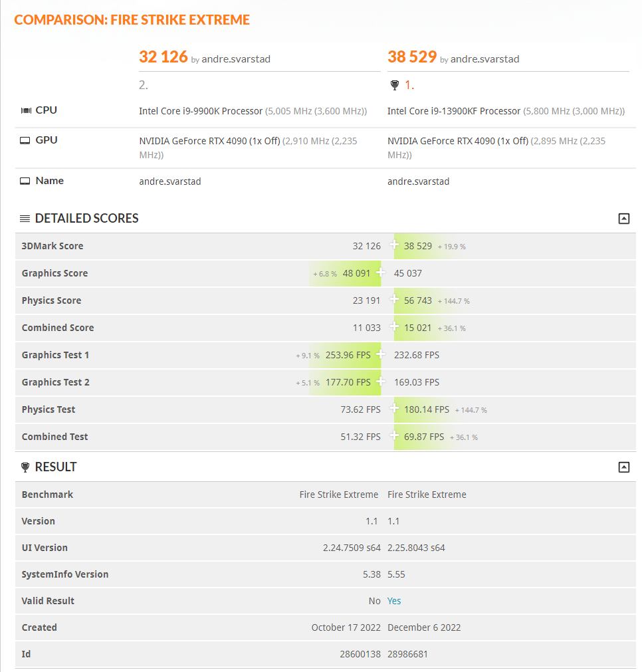Open the 38 529 score result
The image size is (642, 672).
click(412, 57)
